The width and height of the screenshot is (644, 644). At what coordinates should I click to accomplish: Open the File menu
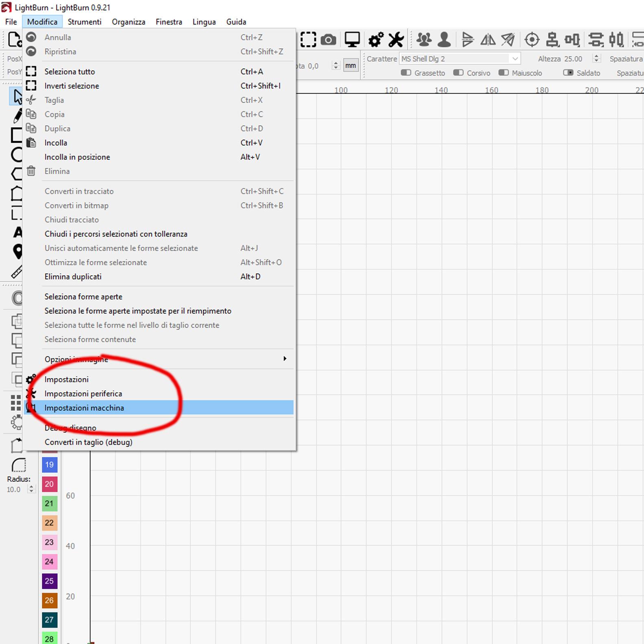pos(11,22)
